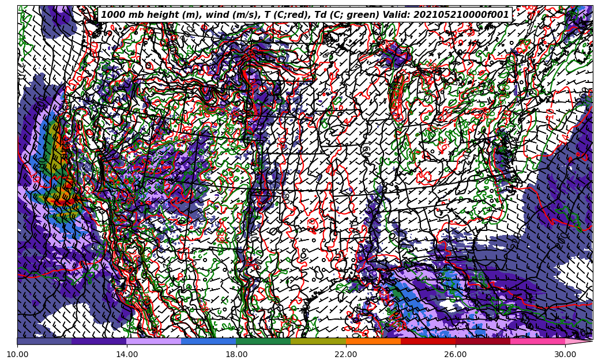Click the dark slate 10–12 colorbar segment
This screenshot has width=598, height=364.
click(x=44, y=341)
